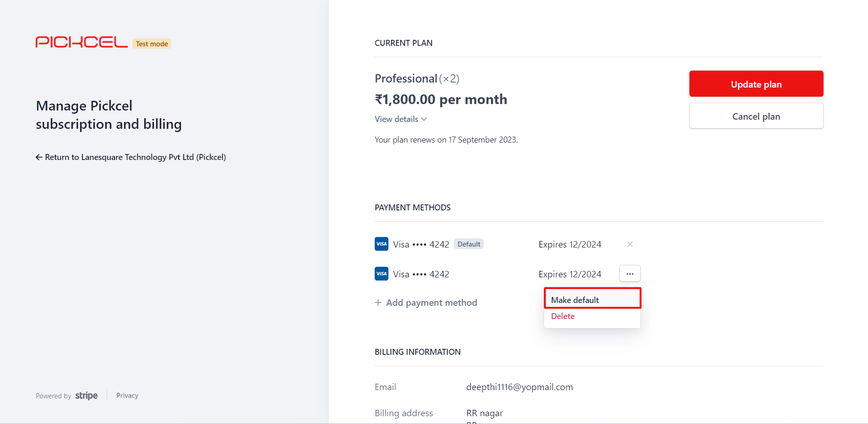The image size is (868, 424).
Task: Click the BILLING INFORMATION heading
Action: pos(418,352)
